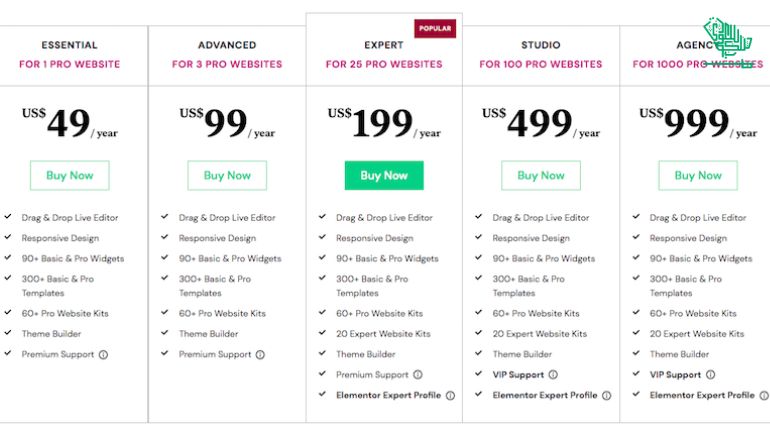The width and height of the screenshot is (770, 432).
Task: Buy the Studio plan for US$499
Action: click(x=541, y=175)
